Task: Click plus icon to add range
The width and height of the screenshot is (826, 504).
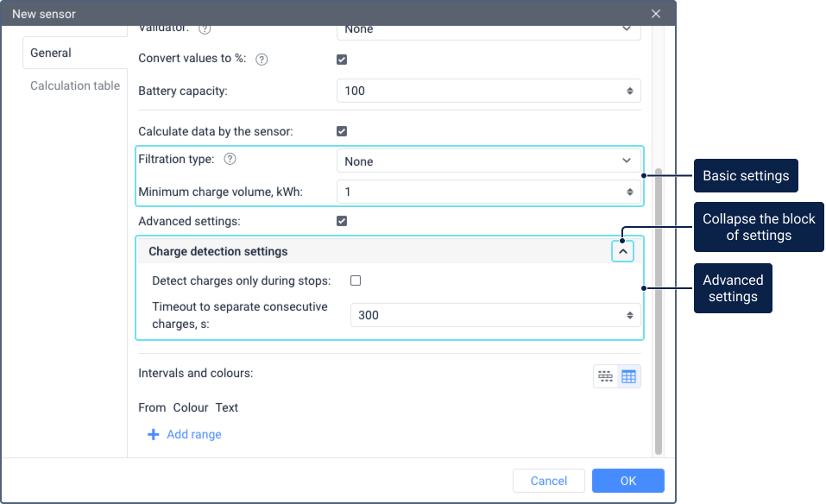Action: click(x=153, y=434)
